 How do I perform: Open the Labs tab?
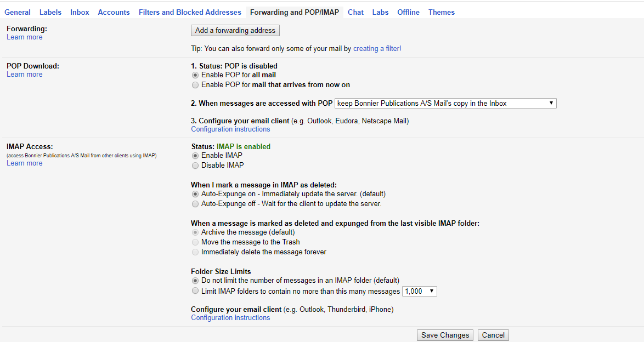point(380,12)
